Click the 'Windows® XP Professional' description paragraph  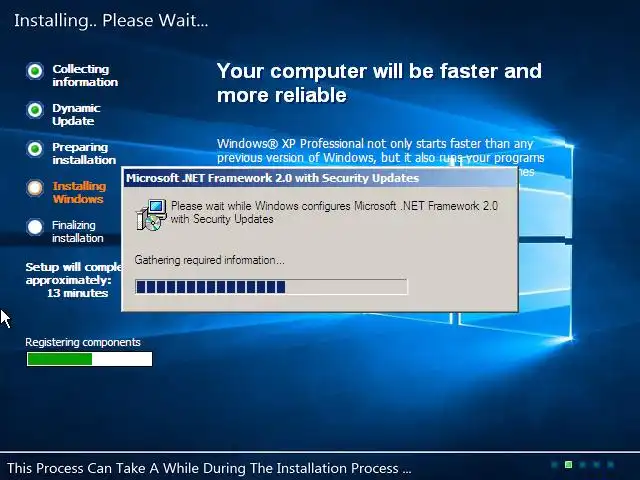click(380, 153)
